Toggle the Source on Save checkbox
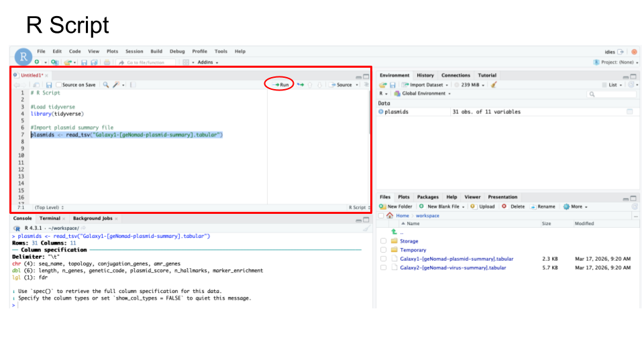The width and height of the screenshot is (644, 362). pos(59,85)
